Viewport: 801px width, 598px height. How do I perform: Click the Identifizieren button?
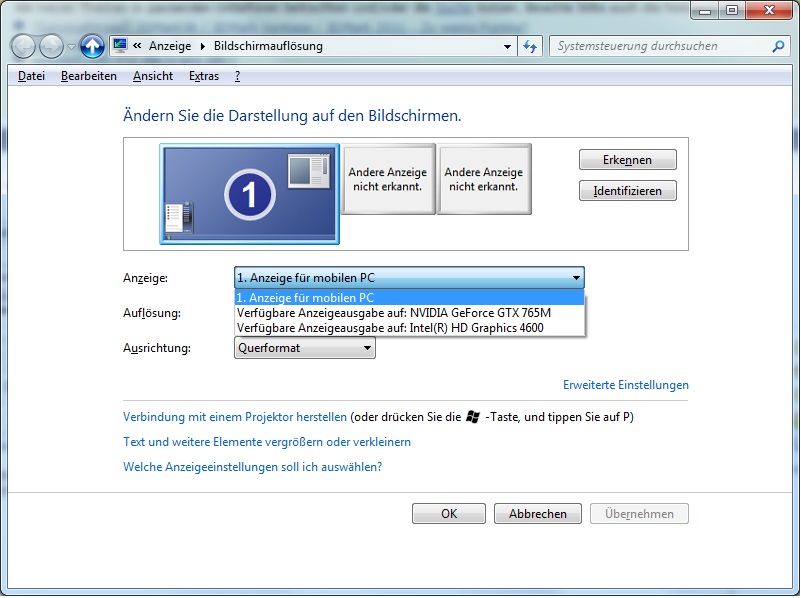pyautogui.click(x=627, y=191)
